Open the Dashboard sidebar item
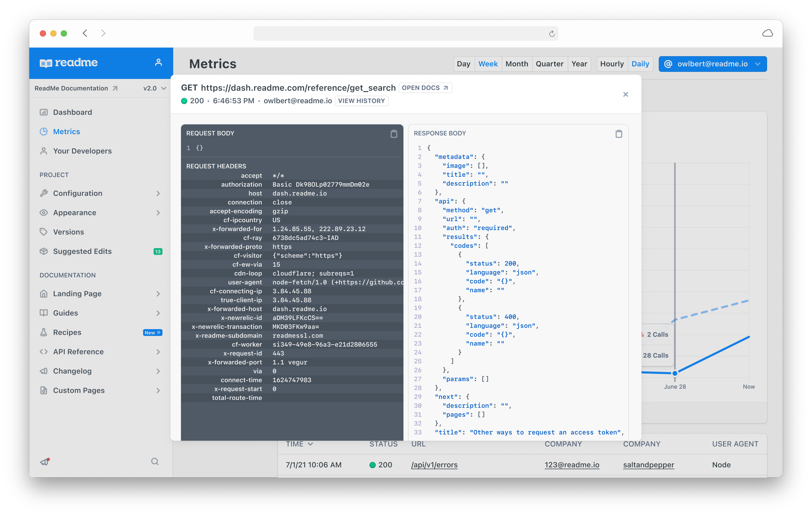 [x=72, y=112]
